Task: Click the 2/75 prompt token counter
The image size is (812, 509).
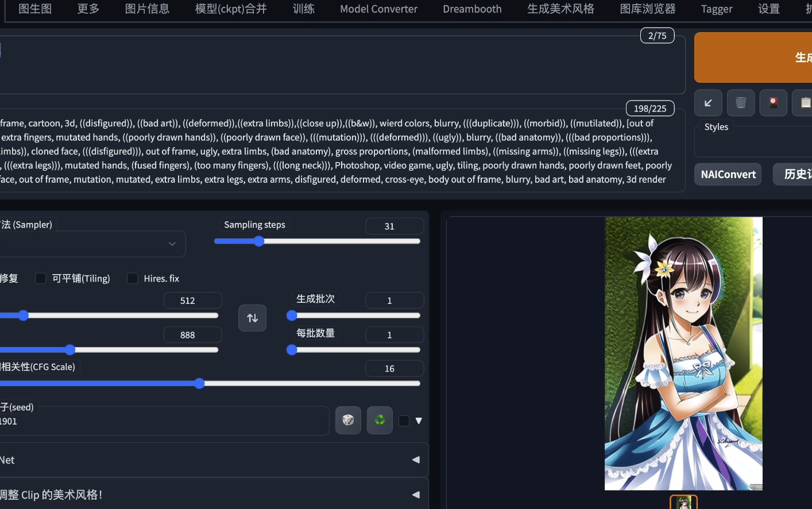Action: point(657,36)
